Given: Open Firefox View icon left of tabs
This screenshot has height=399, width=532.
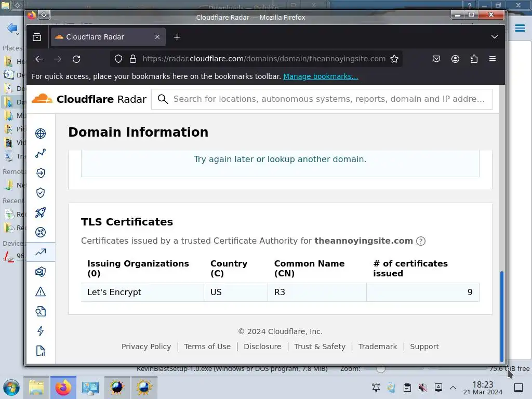Looking at the screenshot, I should pos(37,37).
